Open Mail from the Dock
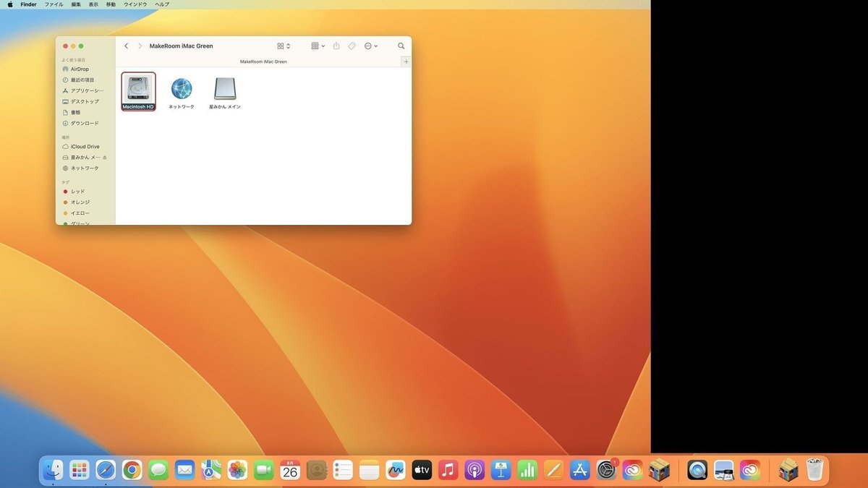The width and height of the screenshot is (868, 488). pos(184,471)
